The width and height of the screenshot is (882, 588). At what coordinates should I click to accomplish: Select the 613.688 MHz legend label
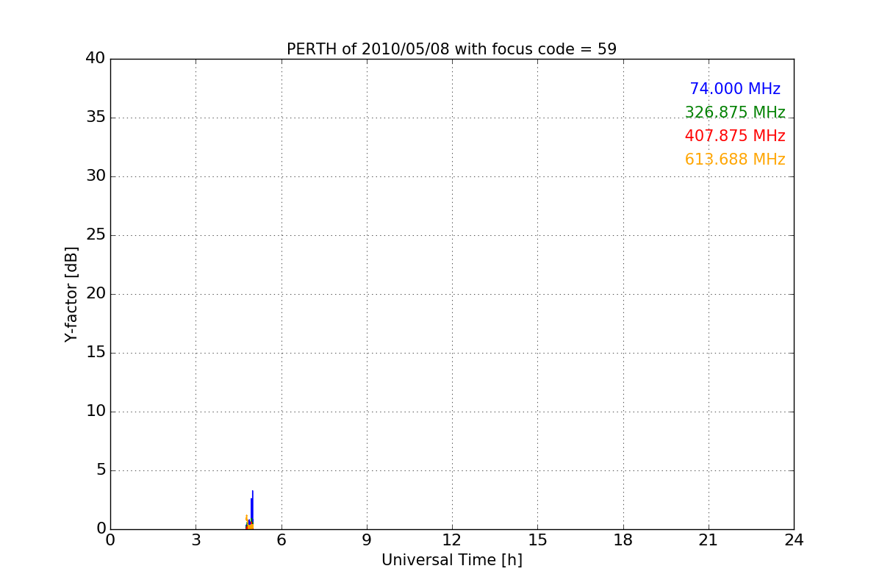(735, 159)
